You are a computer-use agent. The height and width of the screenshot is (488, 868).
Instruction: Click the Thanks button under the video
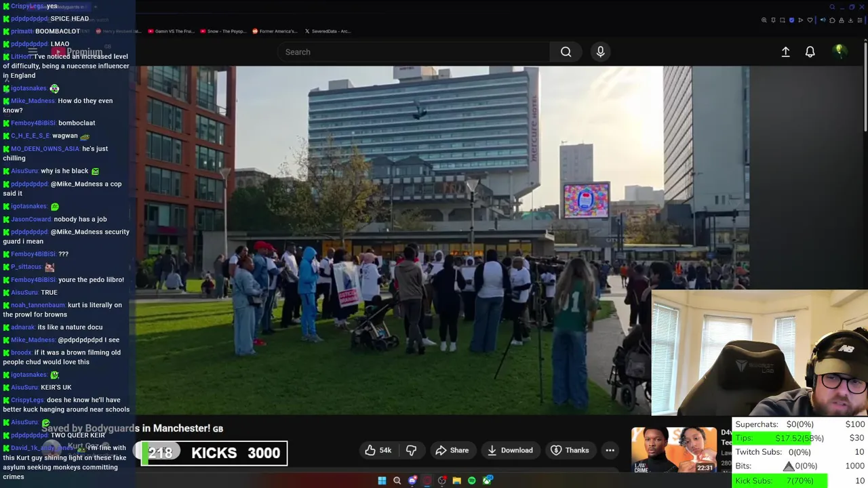pyautogui.click(x=570, y=450)
